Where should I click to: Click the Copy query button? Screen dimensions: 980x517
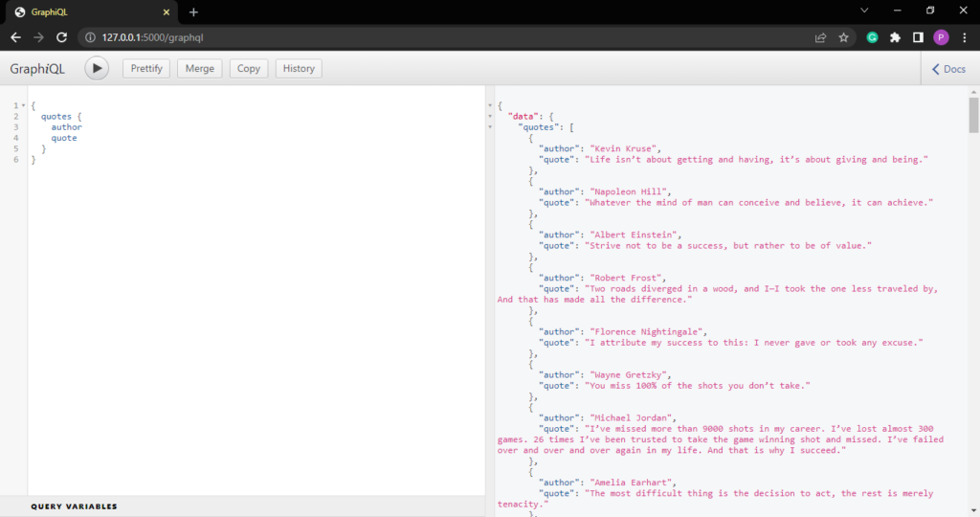click(248, 68)
